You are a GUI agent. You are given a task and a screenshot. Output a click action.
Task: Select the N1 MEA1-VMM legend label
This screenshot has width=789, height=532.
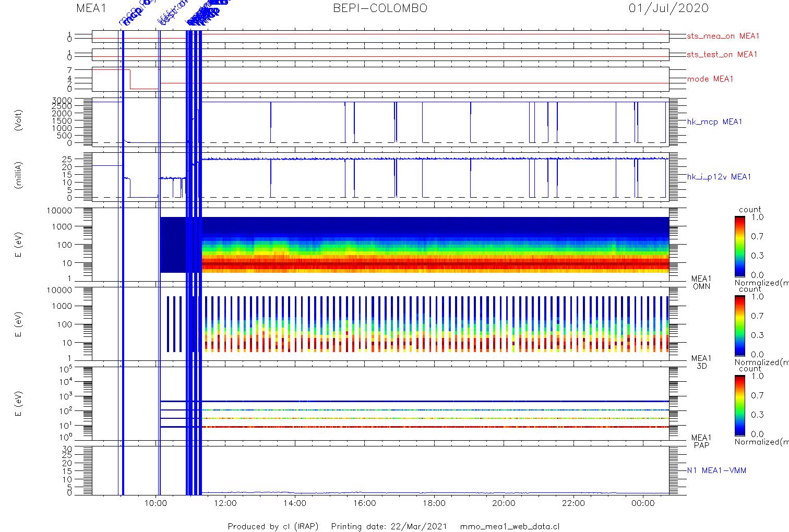(716, 470)
